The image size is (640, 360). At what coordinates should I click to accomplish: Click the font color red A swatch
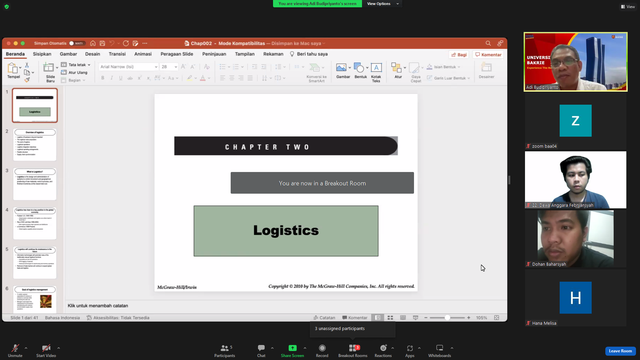pos(202,78)
